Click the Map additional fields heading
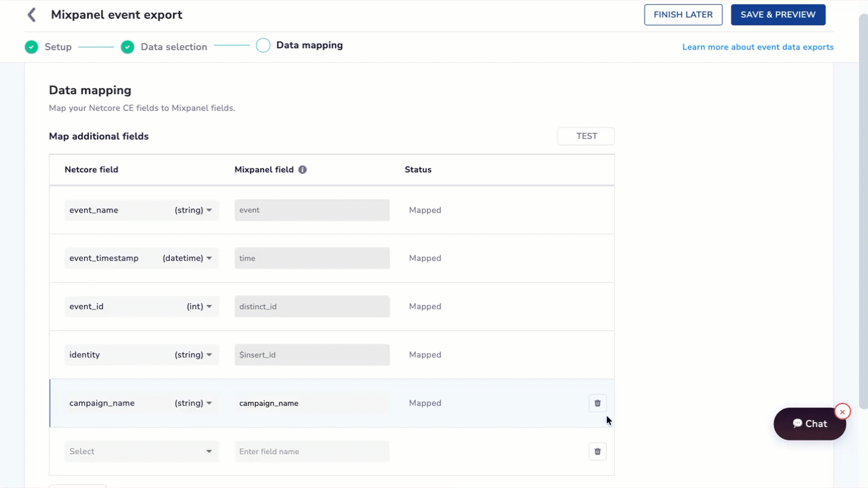868x488 pixels. (x=99, y=136)
